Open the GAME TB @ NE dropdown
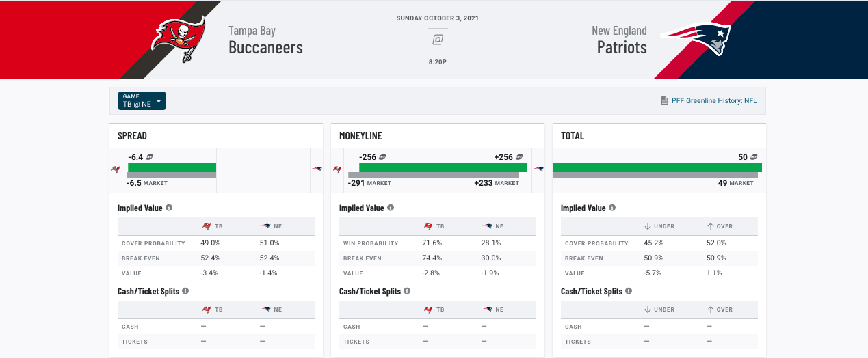 (142, 100)
